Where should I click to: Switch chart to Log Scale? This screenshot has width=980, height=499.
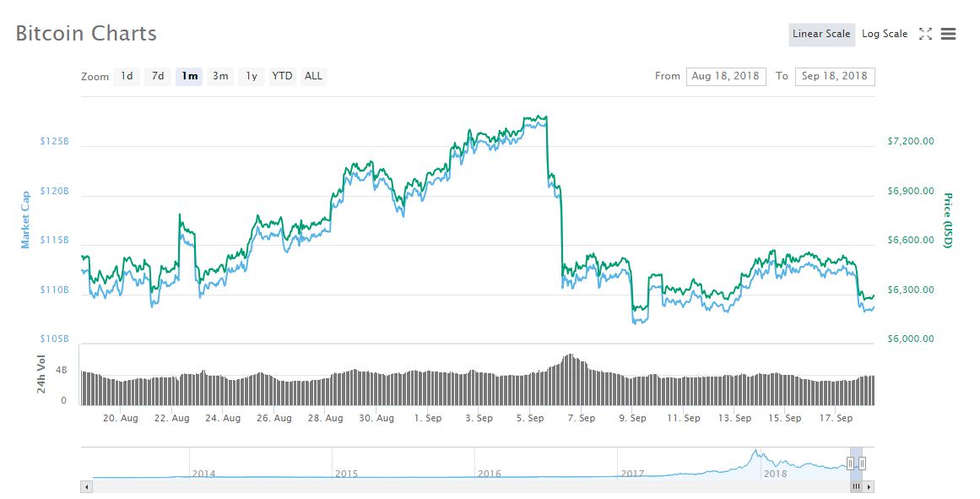click(885, 34)
